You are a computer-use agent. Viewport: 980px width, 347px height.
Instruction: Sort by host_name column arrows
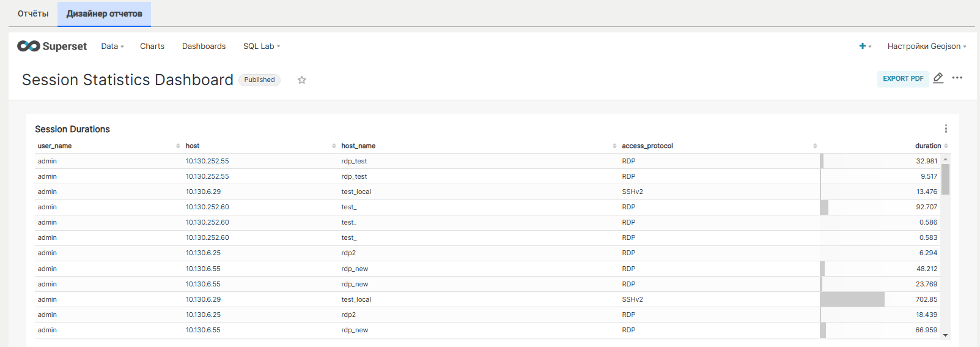point(614,146)
